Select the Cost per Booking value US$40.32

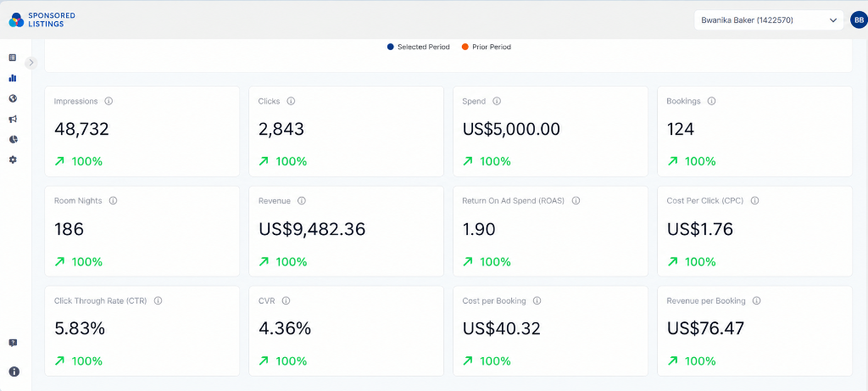pos(502,329)
